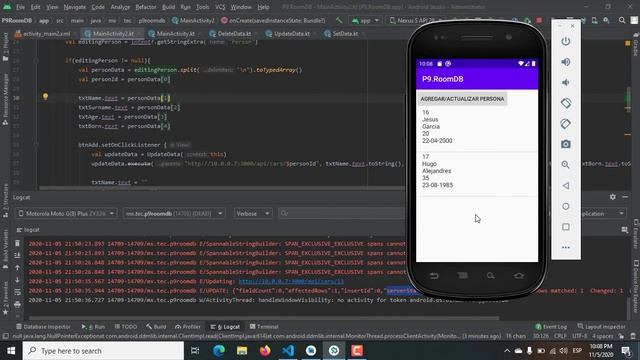The image size is (640, 360).
Task: Toggle soft wraps icon in Logcat
Action: click(x=17, y=292)
